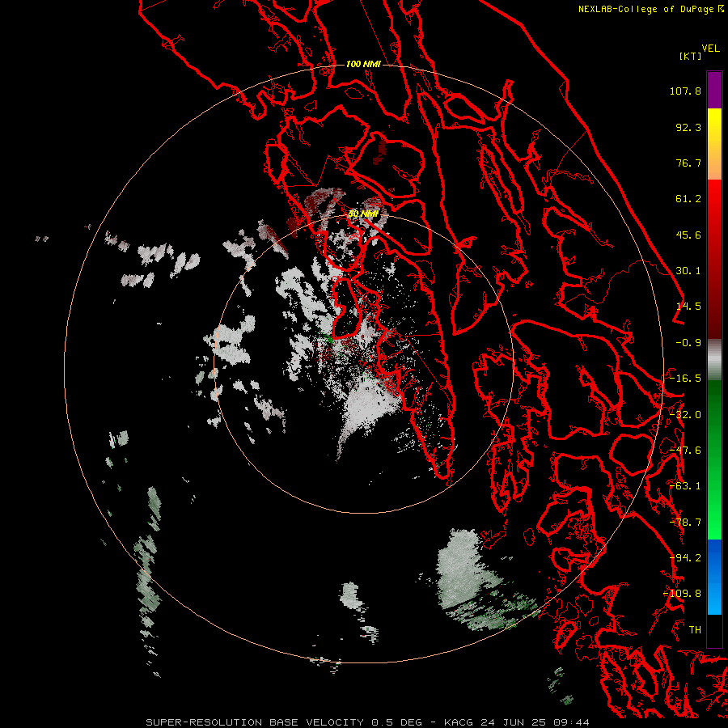Click the -109.8 scale value
This screenshot has width=728, height=728.
[x=683, y=594]
